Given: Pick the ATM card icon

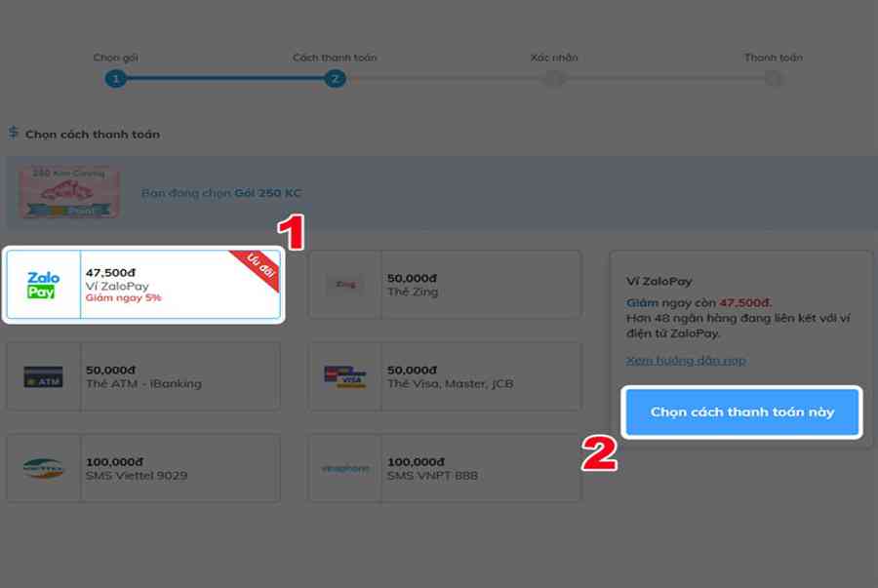Looking at the screenshot, I should click(43, 376).
